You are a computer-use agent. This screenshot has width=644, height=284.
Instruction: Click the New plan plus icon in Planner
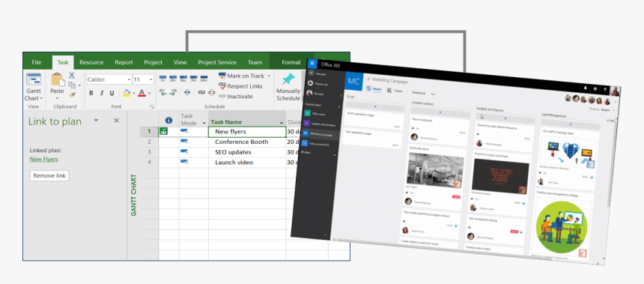coord(311,73)
